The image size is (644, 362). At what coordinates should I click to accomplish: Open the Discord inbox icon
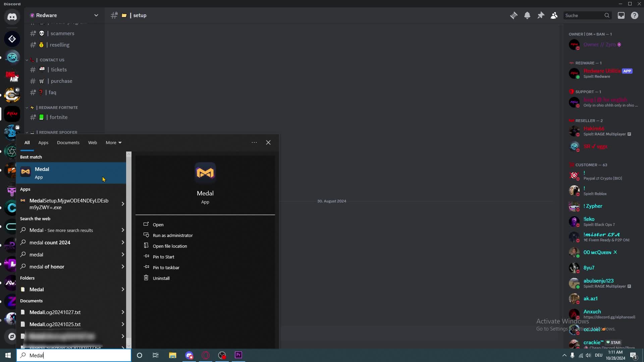[621, 15]
